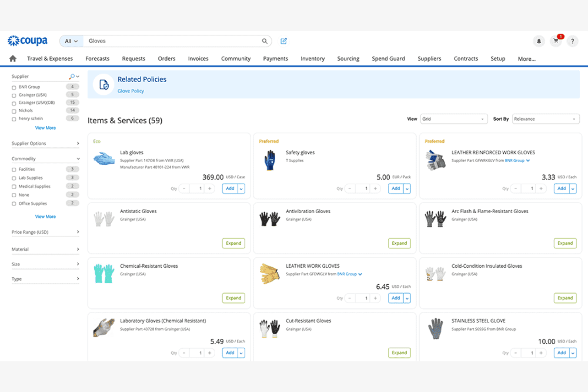This screenshot has height=392, width=588.
Task: Open the Requests menu
Action: click(133, 58)
